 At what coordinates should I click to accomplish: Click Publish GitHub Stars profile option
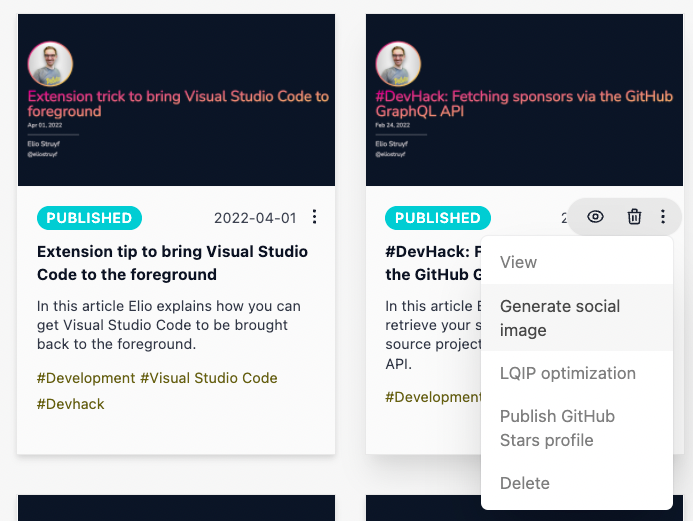[x=577, y=428]
